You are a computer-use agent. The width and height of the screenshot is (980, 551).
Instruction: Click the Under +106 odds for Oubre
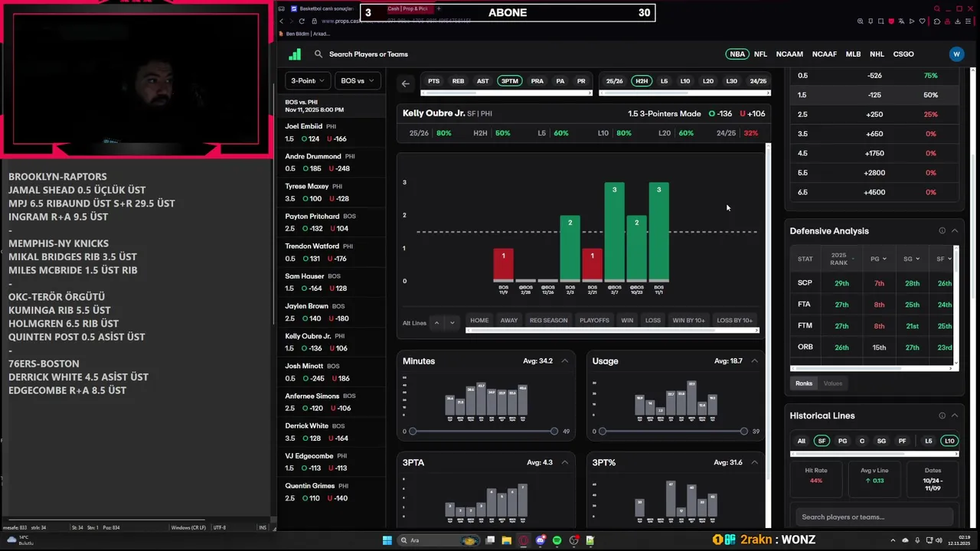click(x=753, y=114)
